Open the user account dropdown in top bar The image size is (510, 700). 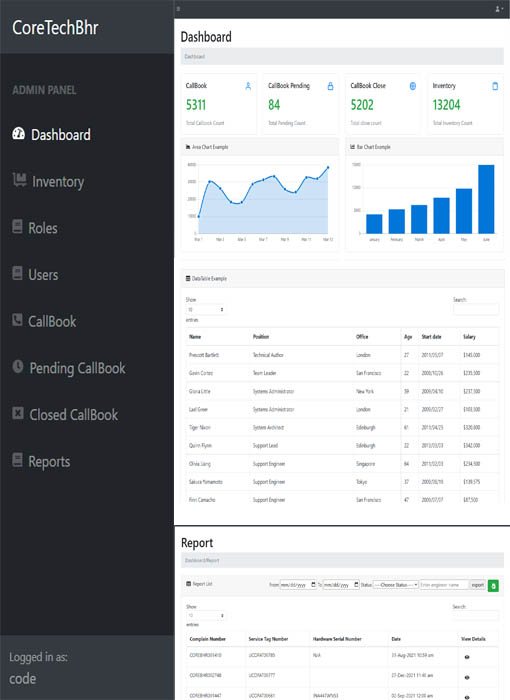(x=499, y=9)
